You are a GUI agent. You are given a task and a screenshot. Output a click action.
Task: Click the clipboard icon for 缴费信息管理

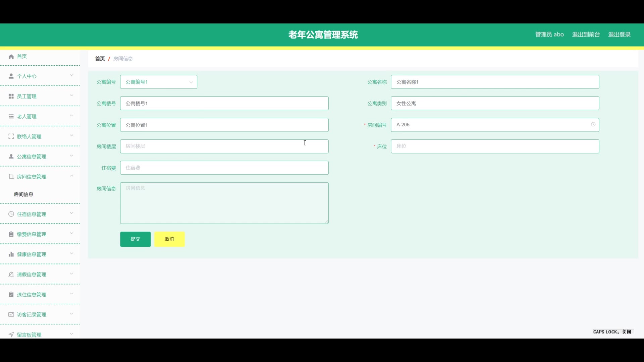tap(11, 234)
